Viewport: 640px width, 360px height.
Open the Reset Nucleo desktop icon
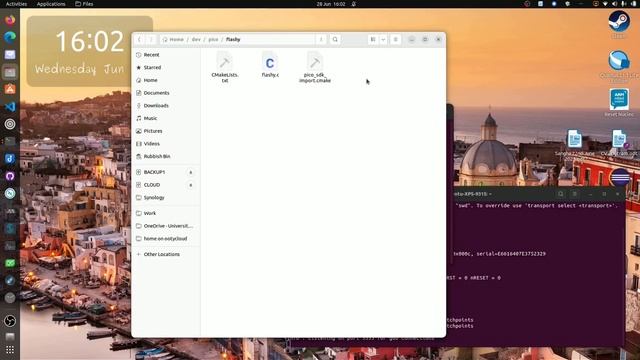pos(619,102)
